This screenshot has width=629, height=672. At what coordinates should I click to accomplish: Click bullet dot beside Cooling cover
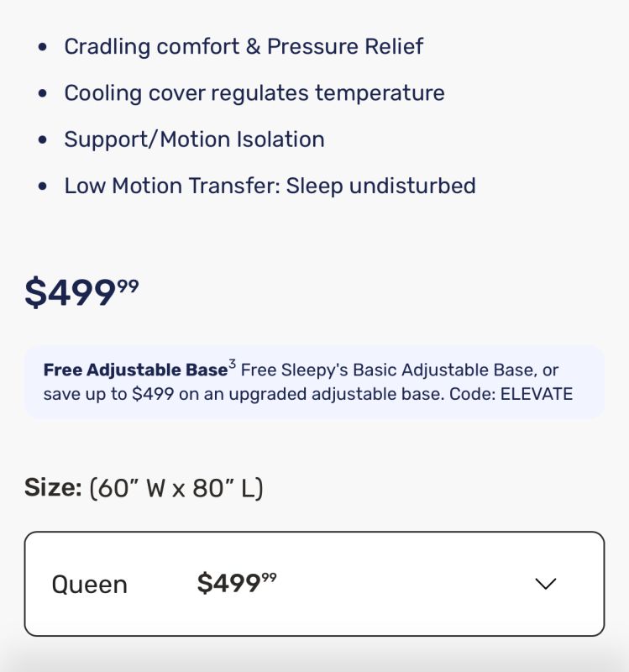coord(43,93)
